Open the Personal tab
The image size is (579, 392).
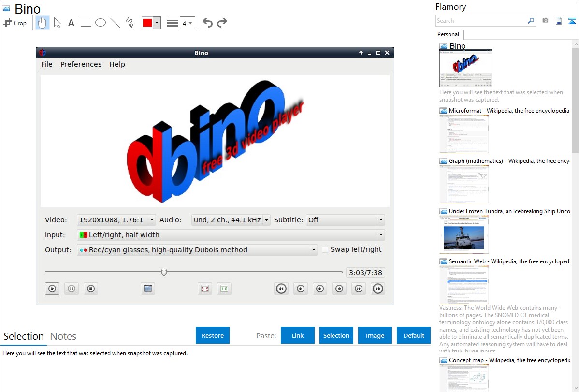point(449,34)
